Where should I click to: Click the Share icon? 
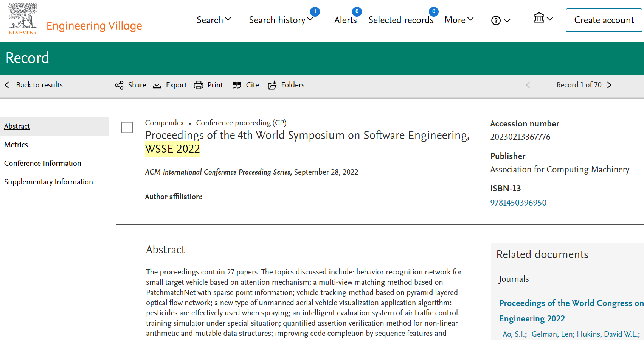(x=119, y=85)
